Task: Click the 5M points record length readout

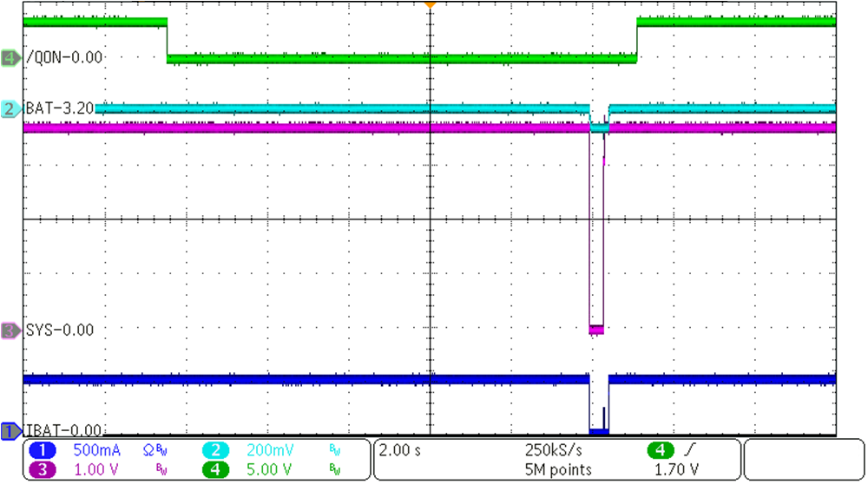Action: [558, 470]
